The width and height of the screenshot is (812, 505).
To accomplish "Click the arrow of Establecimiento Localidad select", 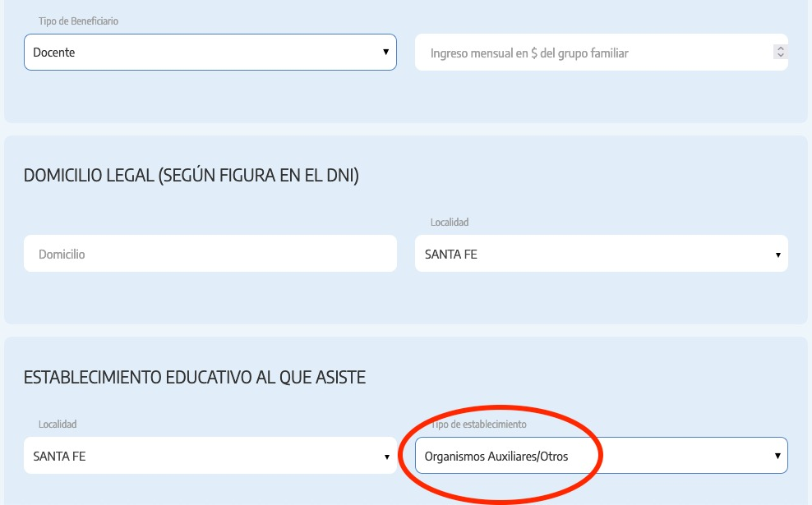I will pos(386,457).
